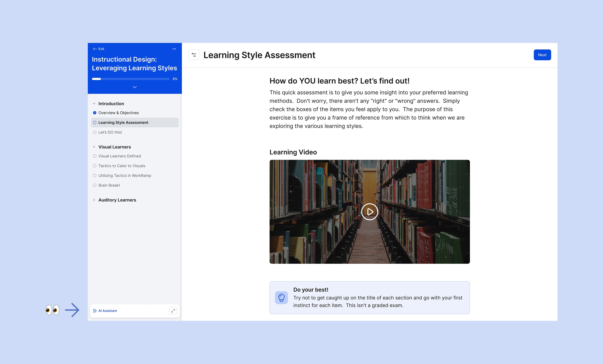Open Utilizing Tactics in WorkRamp lesson

(125, 175)
